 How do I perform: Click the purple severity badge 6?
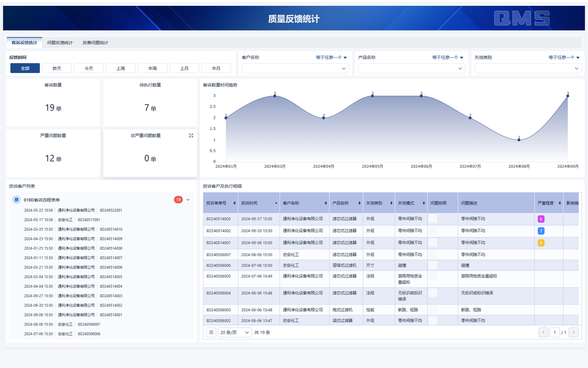point(541,219)
